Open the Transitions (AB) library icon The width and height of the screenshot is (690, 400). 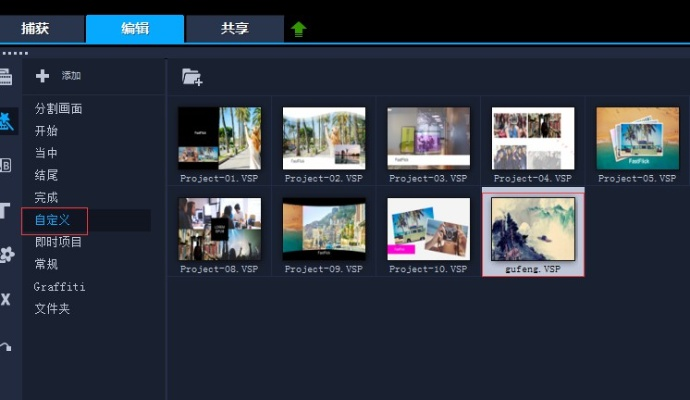click(6, 166)
